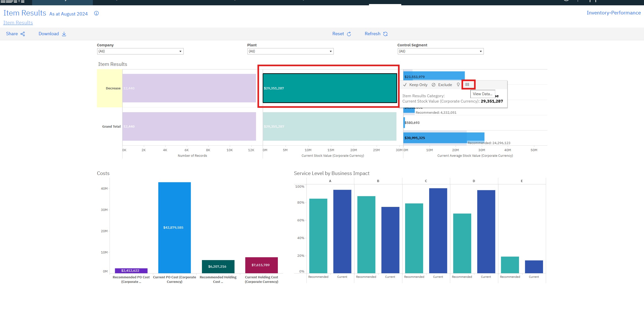Open the Control Segment dropdown
Screen dimensions: 644x312
(x=441, y=51)
